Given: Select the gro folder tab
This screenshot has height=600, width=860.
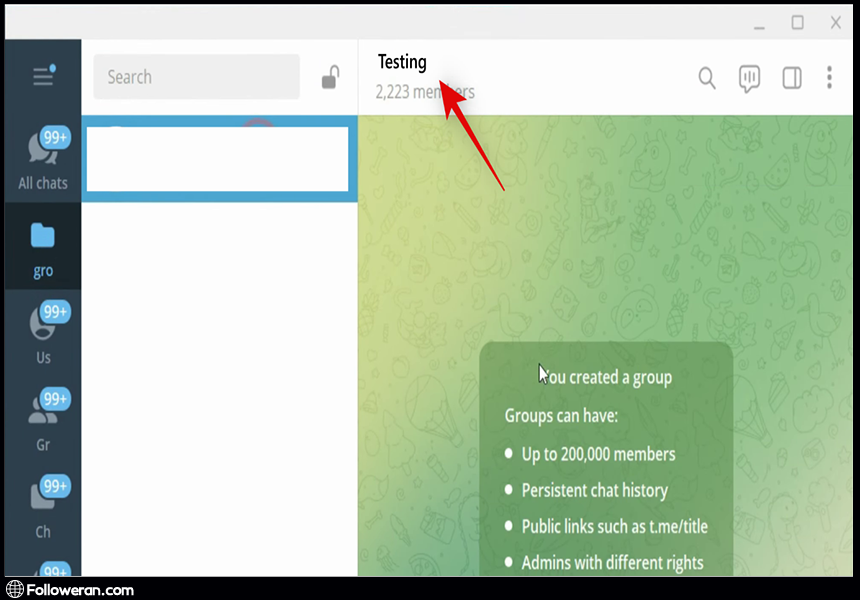Looking at the screenshot, I should click(43, 247).
